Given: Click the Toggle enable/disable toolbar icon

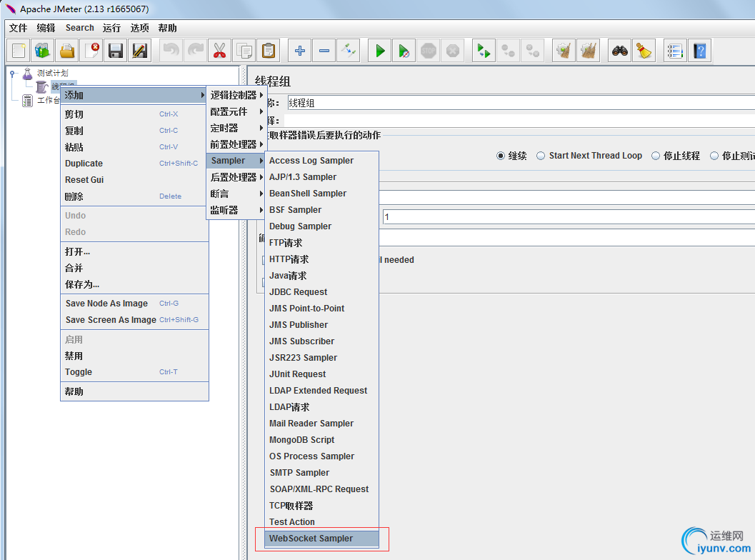Looking at the screenshot, I should pos(348,51).
